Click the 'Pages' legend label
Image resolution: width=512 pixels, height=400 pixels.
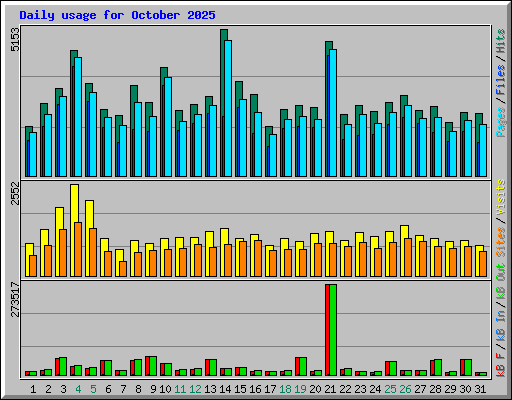coord(501,122)
